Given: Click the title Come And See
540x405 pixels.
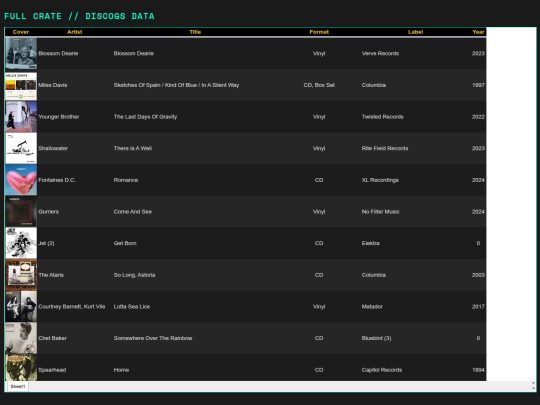Looking at the screenshot, I should coord(133,212).
